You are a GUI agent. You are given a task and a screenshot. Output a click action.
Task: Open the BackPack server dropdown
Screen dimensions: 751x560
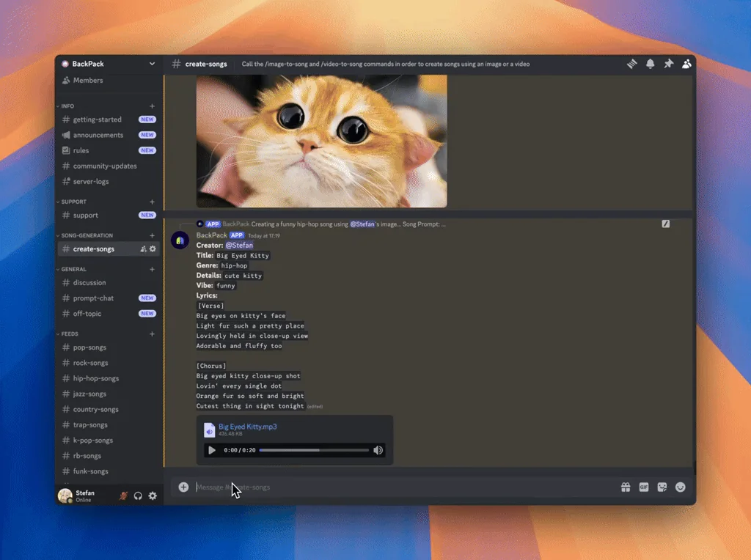(108, 64)
